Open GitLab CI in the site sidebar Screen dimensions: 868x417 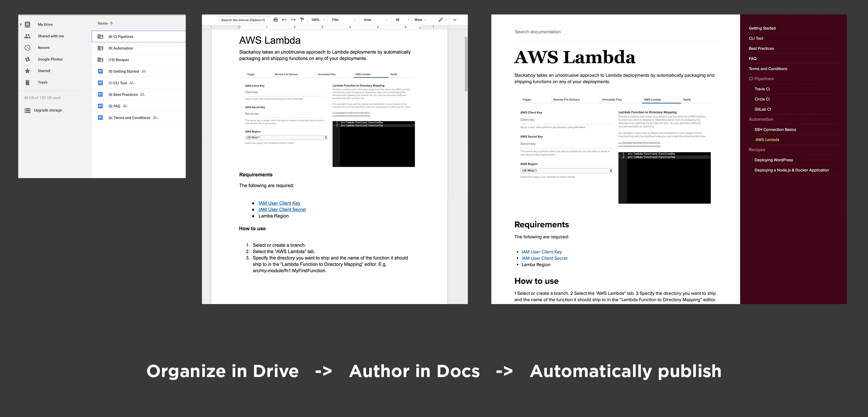click(x=762, y=109)
